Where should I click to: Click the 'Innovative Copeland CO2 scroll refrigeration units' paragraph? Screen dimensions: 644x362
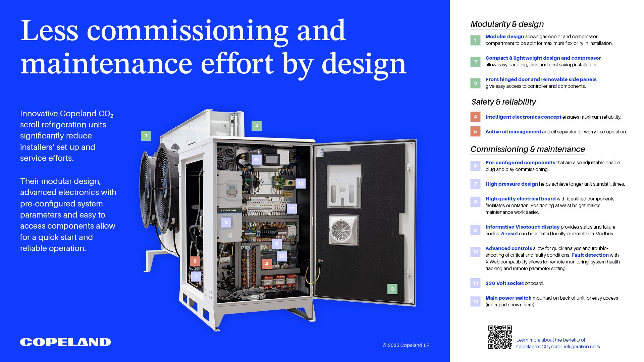pyautogui.click(x=67, y=136)
